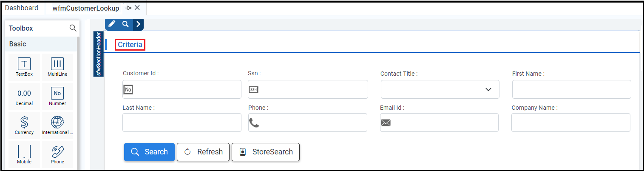Screen dimensions: 644x171
Task: Open the Toolbox search icon
Action: [73, 28]
